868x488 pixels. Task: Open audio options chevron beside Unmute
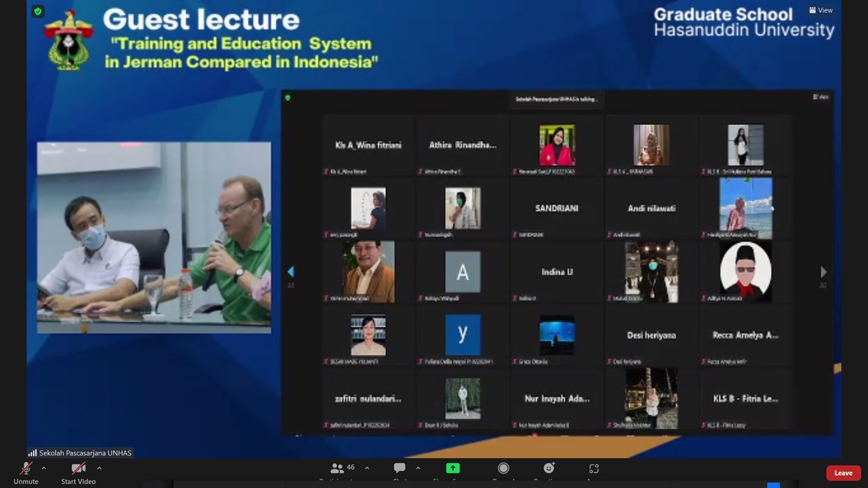click(43, 468)
